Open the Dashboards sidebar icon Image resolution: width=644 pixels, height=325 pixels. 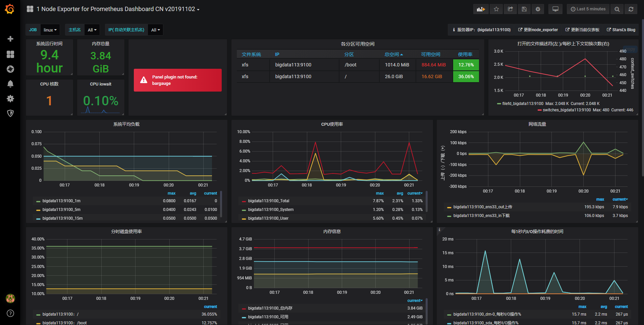click(10, 54)
